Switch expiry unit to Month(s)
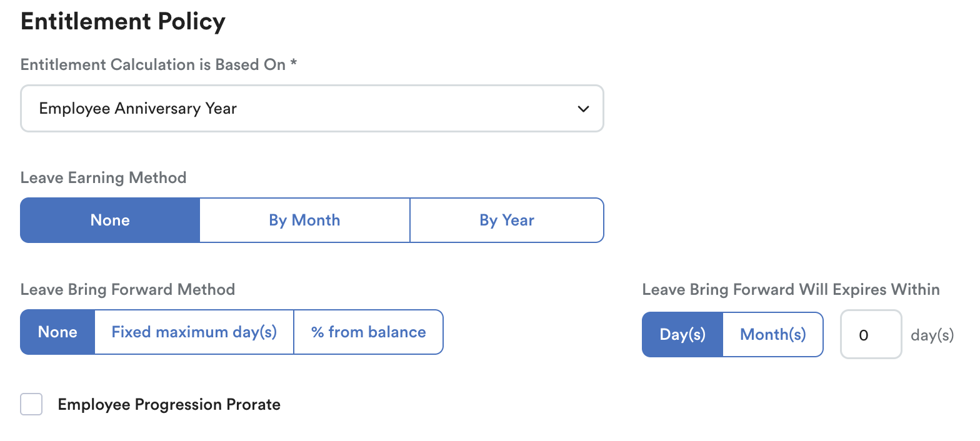980x441 pixels. [772, 334]
